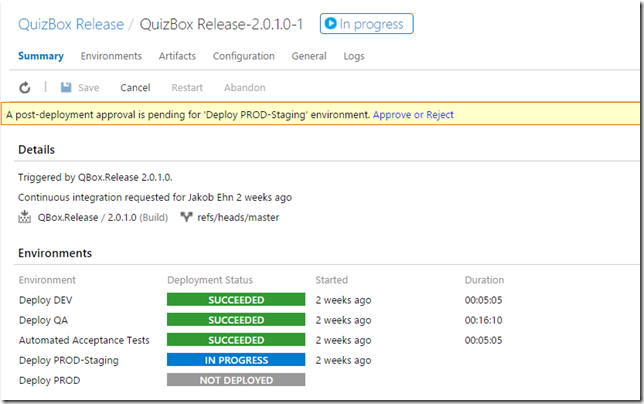Click the Started value for Deploy PROD-Staging

[343, 360]
